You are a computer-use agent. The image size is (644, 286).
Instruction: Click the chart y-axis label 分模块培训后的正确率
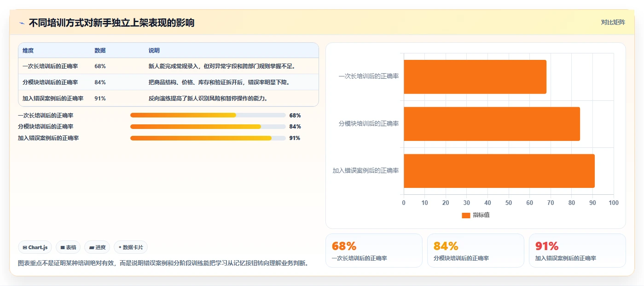click(x=369, y=124)
